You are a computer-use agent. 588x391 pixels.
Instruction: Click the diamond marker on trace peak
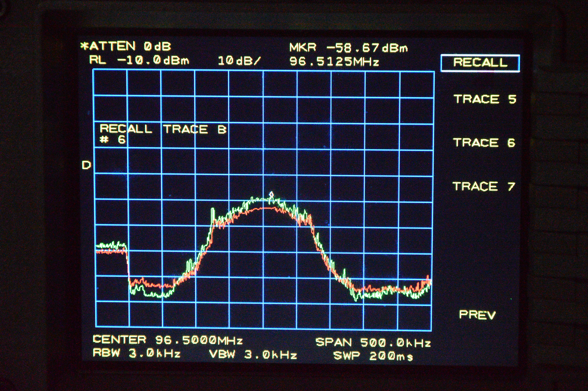271,194
